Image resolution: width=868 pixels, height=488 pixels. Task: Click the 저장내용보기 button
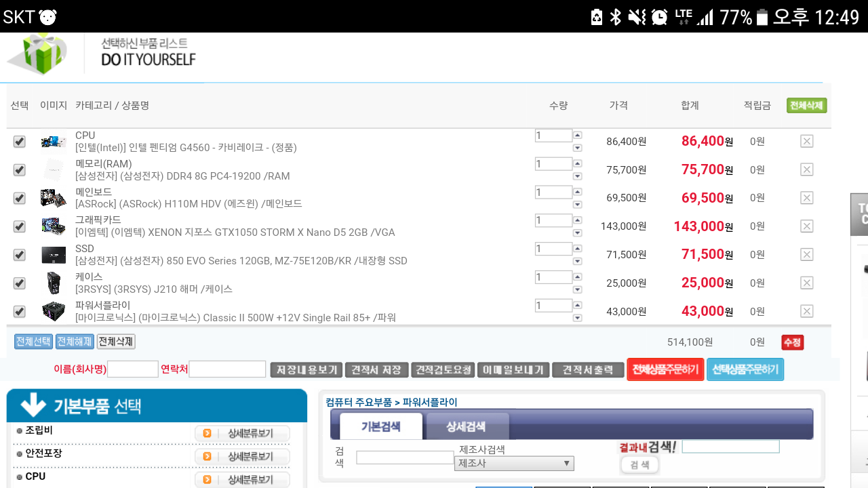306,370
